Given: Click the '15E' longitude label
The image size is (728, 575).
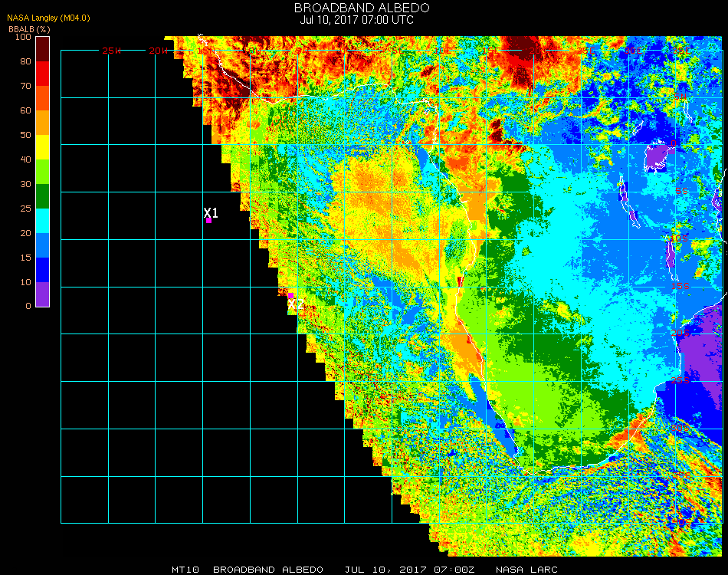Looking at the screenshot, I should (490, 51).
